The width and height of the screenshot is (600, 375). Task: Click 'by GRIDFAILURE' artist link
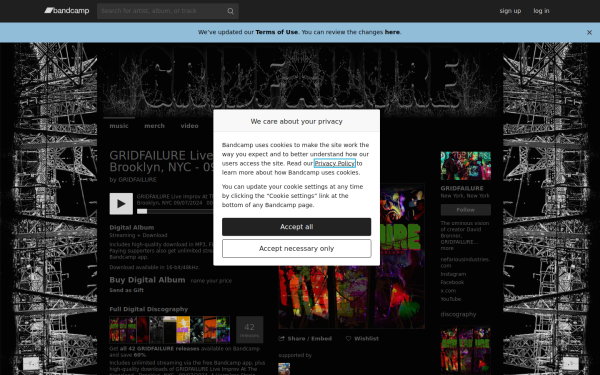pos(137,179)
